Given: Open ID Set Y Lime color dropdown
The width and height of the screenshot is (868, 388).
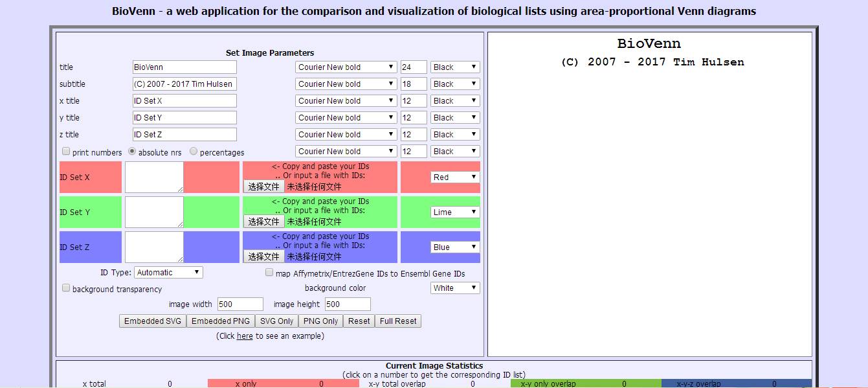Looking at the screenshot, I should point(455,212).
